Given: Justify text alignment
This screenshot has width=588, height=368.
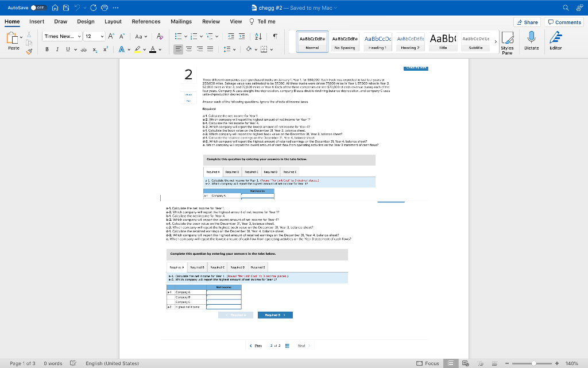Looking at the screenshot, I should click(x=210, y=49).
